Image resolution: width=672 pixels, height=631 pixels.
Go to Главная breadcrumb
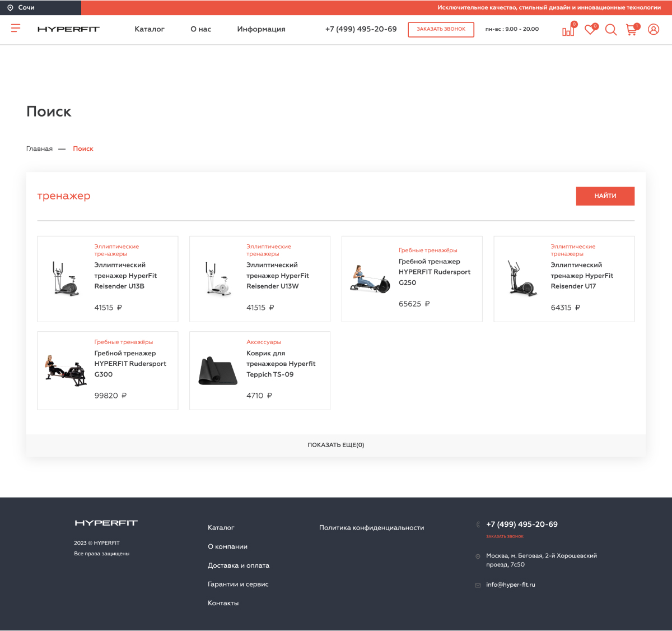39,149
